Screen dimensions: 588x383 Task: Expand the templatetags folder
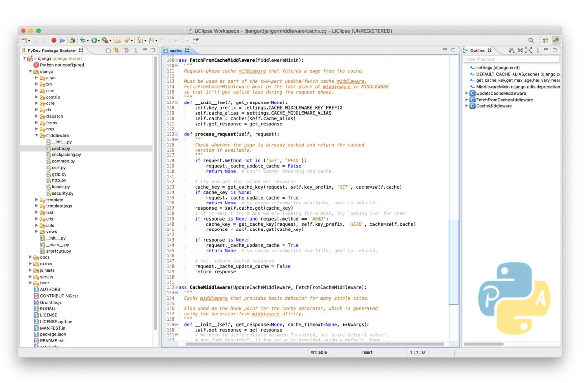click(x=37, y=206)
